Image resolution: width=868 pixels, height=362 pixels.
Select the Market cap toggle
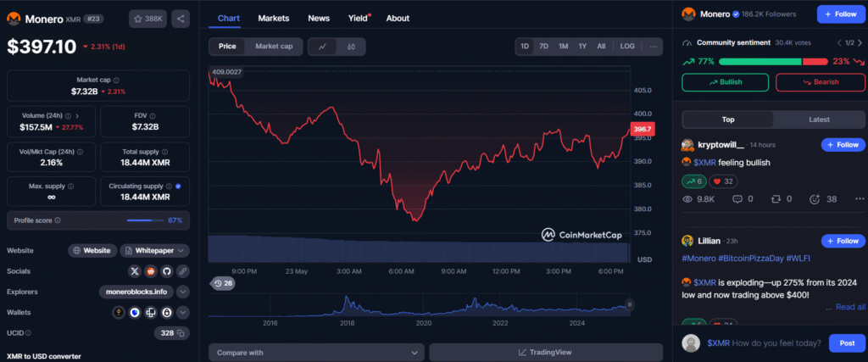point(274,47)
